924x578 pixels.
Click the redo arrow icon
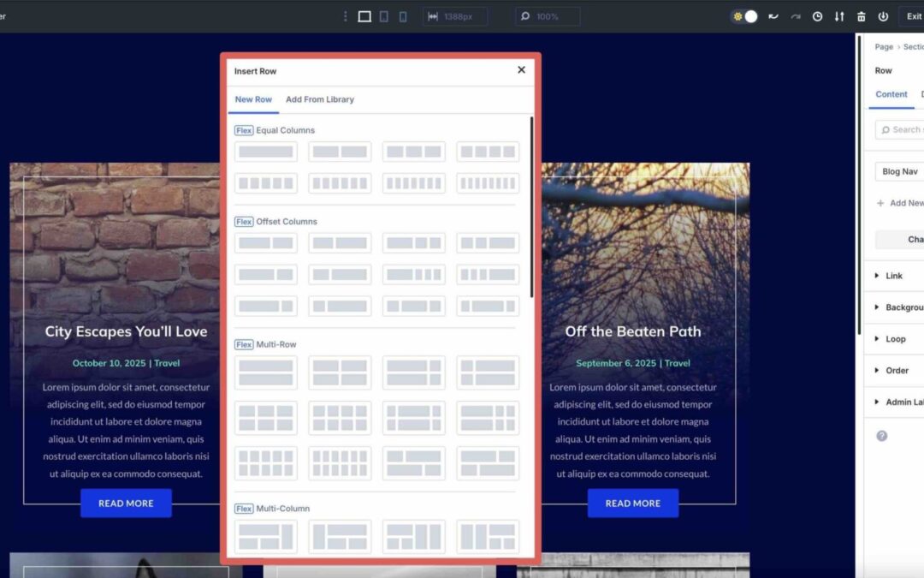coord(794,15)
